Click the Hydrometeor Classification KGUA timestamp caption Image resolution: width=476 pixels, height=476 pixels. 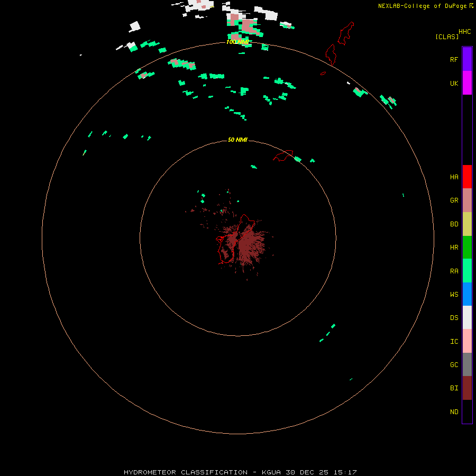[x=240, y=472]
